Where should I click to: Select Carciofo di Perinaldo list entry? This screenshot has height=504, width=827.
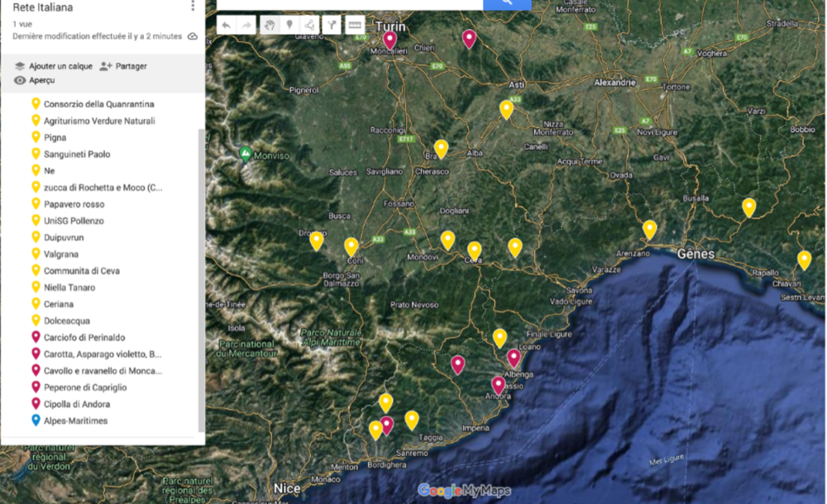pos(84,337)
